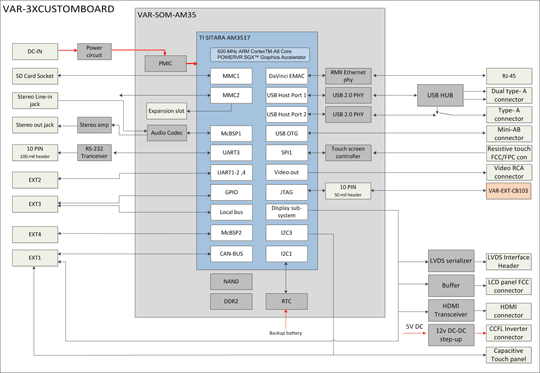This screenshot has width=540, height=373.
Task: Click the LCD panel FCC connector block
Action: point(509,287)
